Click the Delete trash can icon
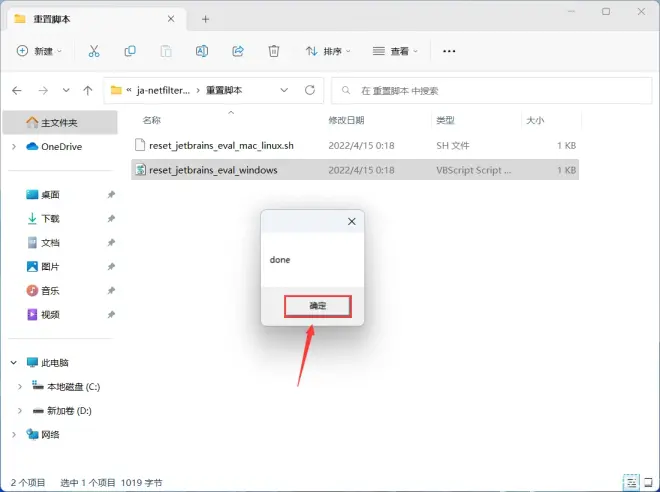The height and width of the screenshot is (492, 660). (x=274, y=51)
